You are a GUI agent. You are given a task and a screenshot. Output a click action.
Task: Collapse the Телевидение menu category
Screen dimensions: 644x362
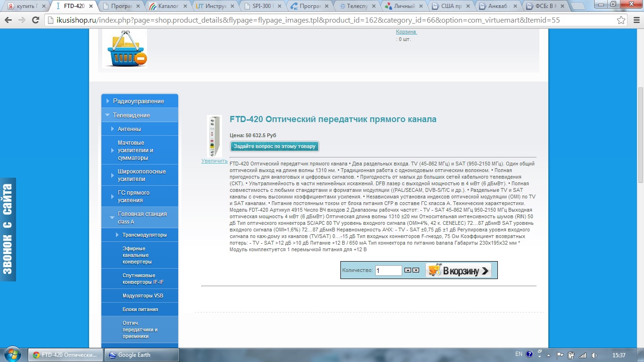pos(140,115)
